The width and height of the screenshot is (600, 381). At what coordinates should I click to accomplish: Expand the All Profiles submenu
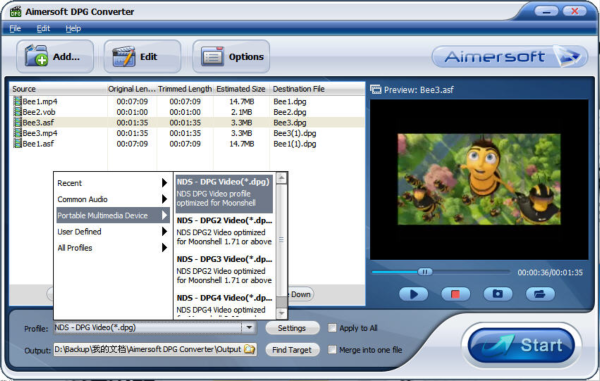112,247
